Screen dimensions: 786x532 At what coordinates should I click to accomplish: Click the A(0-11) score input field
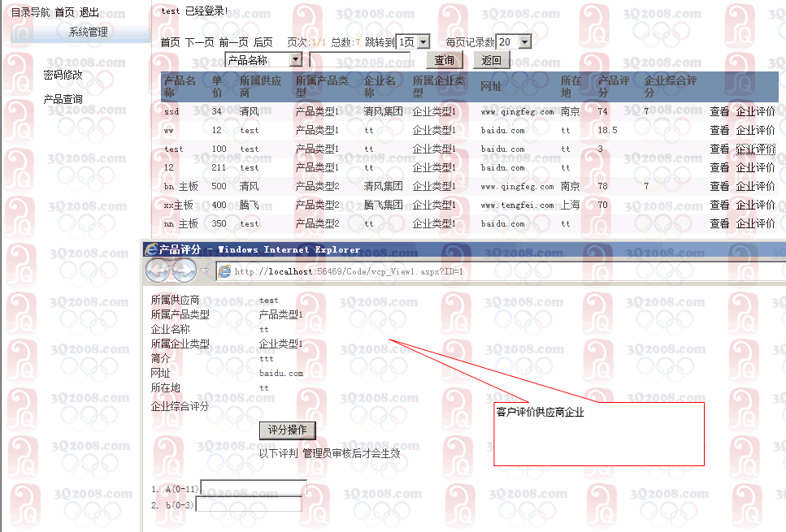pyautogui.click(x=254, y=488)
